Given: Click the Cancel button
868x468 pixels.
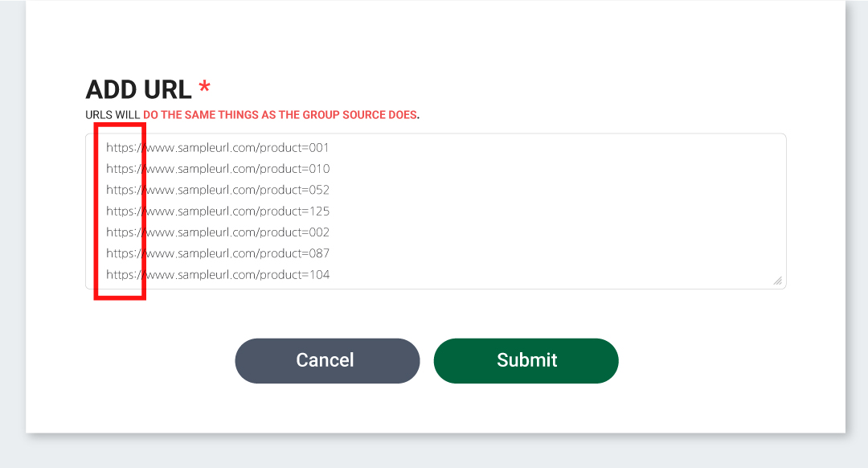Looking at the screenshot, I should [327, 360].
